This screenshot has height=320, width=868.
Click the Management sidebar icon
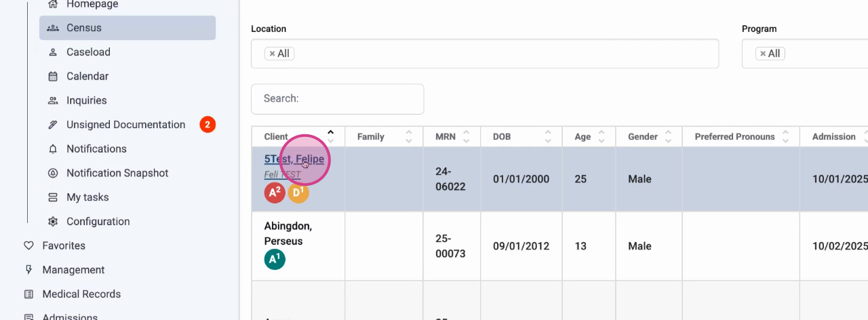click(x=28, y=270)
